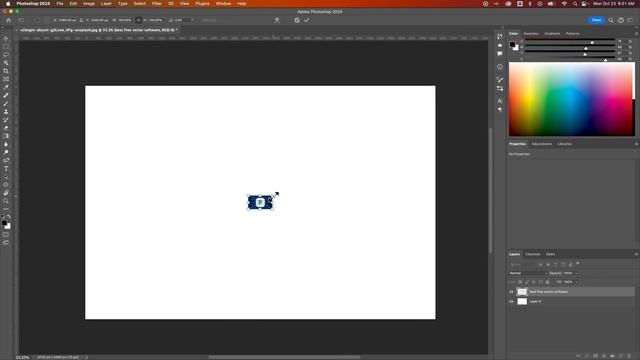640x360 pixels.
Task: Select the Horizontal Type tool
Action: pyautogui.click(x=6, y=169)
